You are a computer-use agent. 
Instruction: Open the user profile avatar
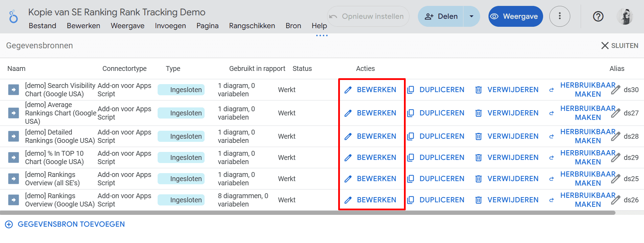coord(625,16)
